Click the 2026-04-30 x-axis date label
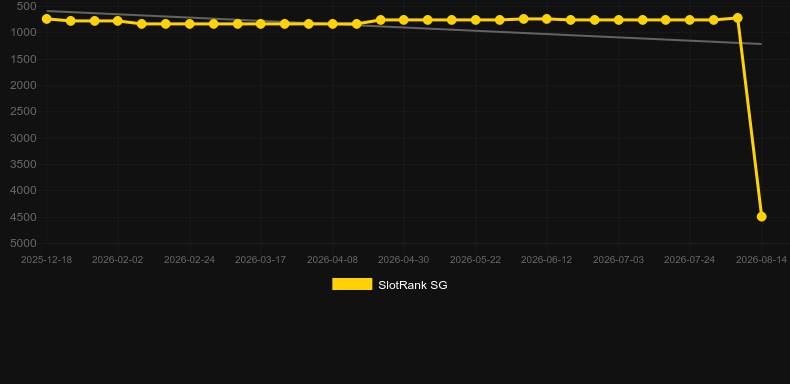This screenshot has width=790, height=384. (x=404, y=260)
